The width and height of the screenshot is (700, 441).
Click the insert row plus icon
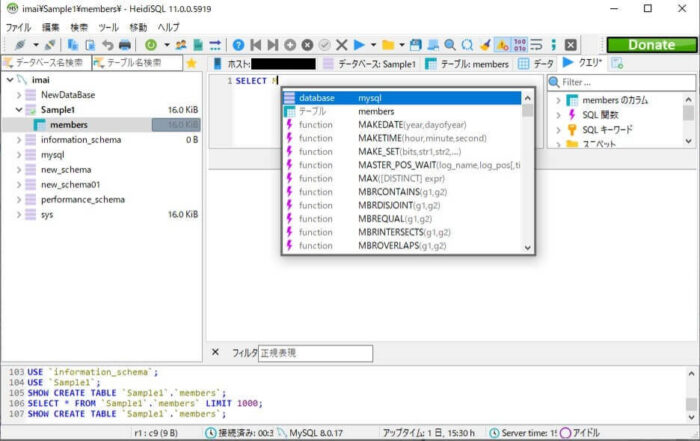290,45
